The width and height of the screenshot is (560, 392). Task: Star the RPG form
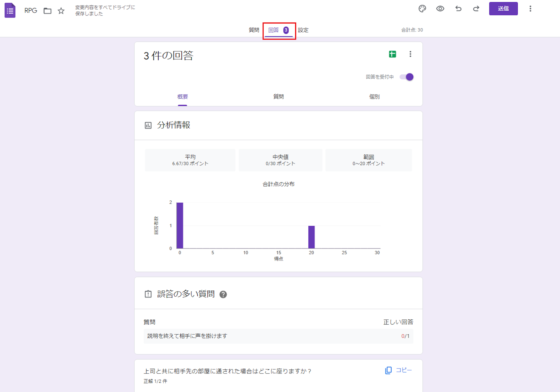pos(61,11)
